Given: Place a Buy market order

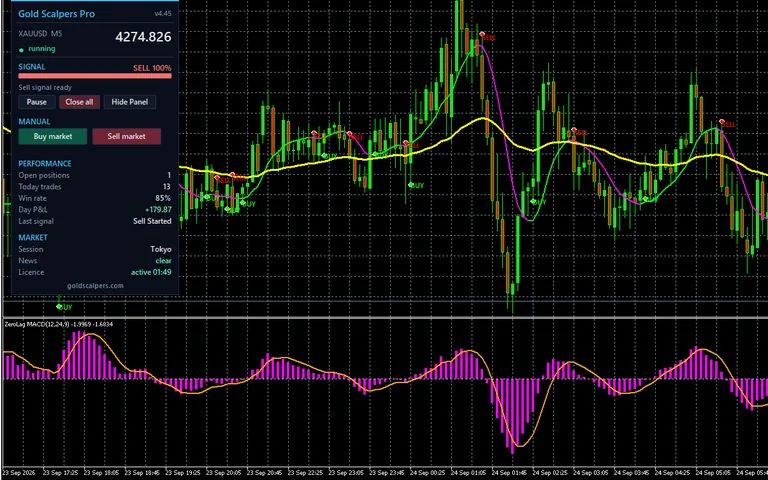Looking at the screenshot, I should (x=53, y=136).
